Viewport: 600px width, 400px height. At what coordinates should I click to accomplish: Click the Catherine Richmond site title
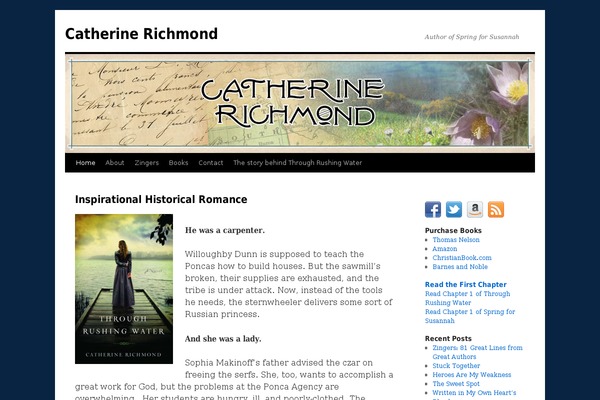tap(142, 34)
